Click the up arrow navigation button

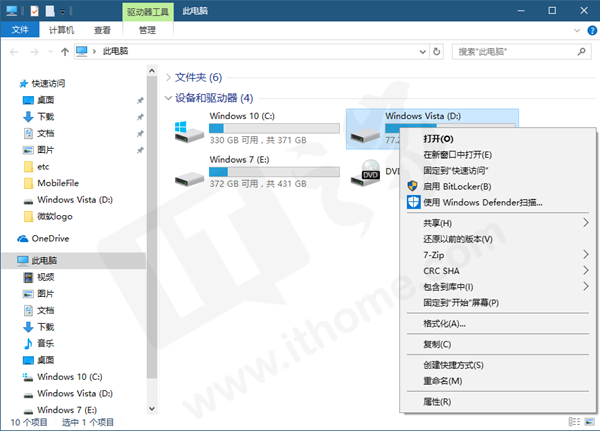click(x=65, y=50)
